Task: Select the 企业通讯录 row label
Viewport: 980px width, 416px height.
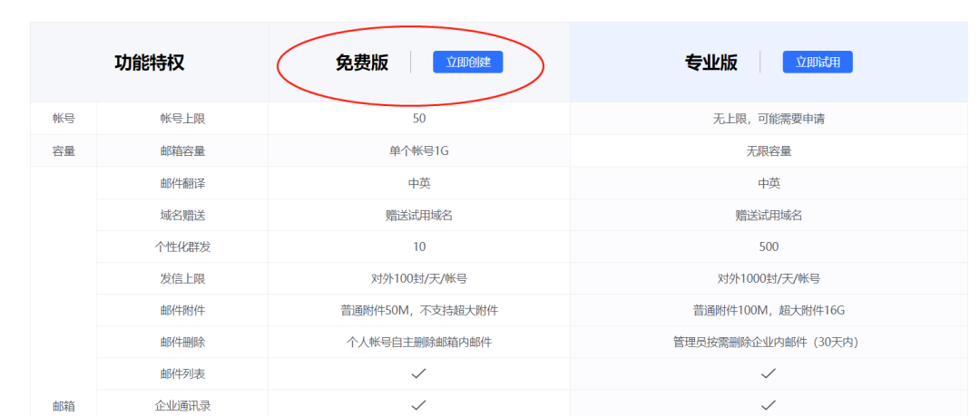Action: [x=182, y=406]
